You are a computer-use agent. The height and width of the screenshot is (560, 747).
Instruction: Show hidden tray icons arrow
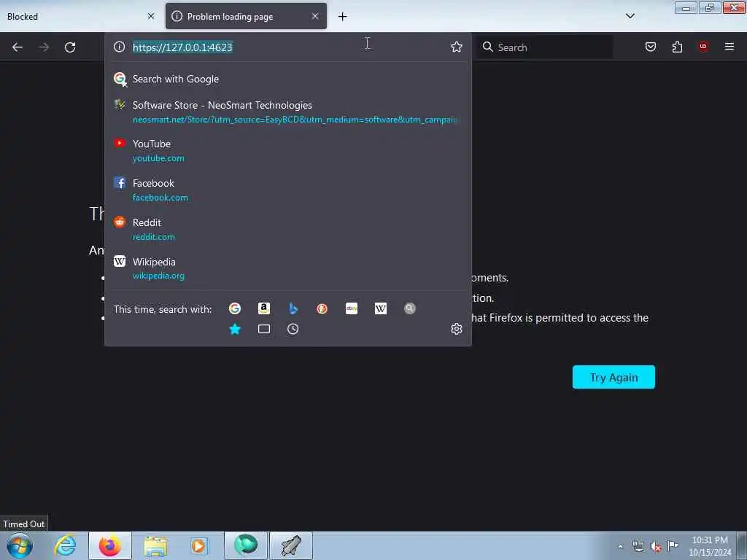[620, 547]
